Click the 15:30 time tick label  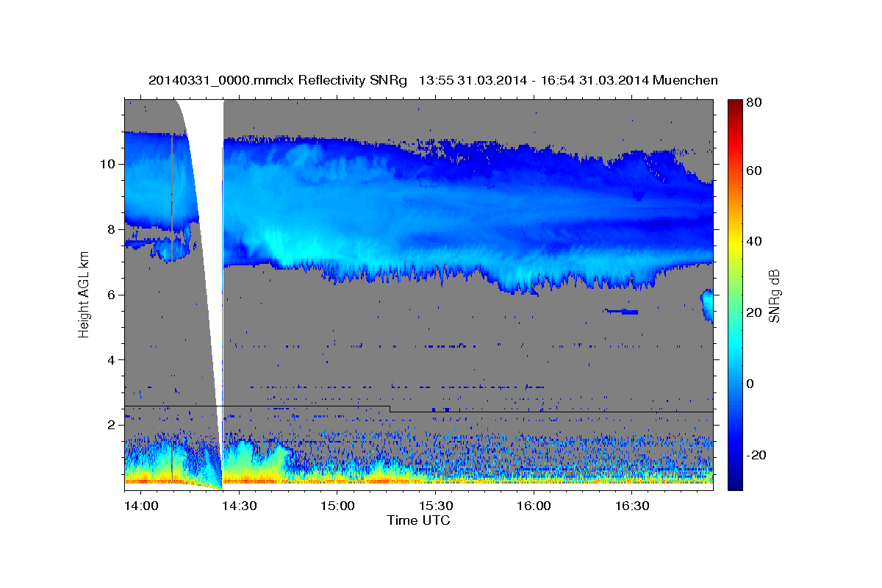pyautogui.click(x=434, y=506)
